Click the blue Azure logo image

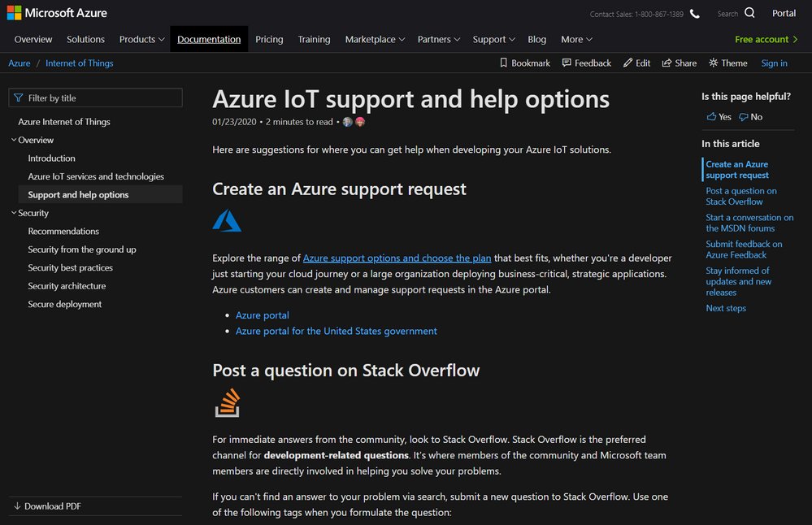click(x=227, y=220)
